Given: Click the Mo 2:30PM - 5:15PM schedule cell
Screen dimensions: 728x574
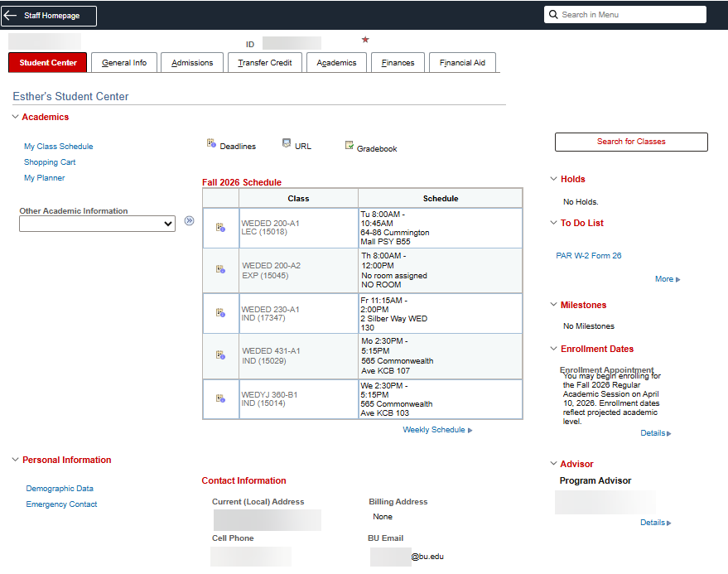Looking at the screenshot, I should coord(441,355).
